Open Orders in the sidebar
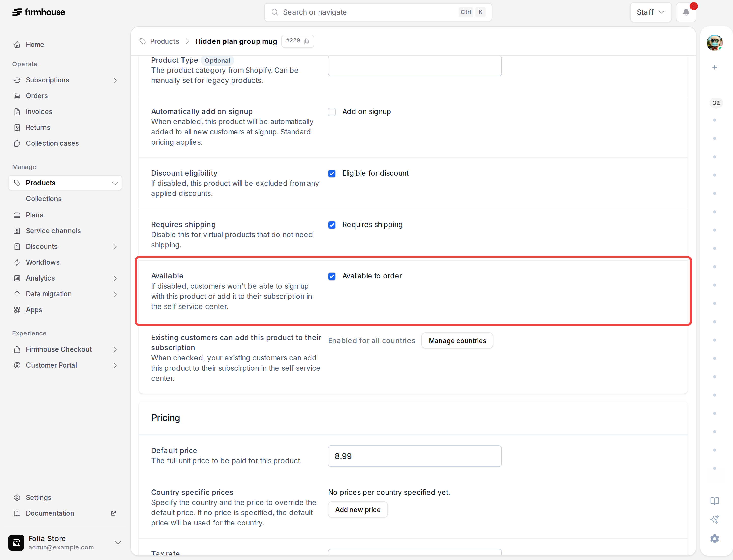The image size is (733, 560). pos(65,96)
